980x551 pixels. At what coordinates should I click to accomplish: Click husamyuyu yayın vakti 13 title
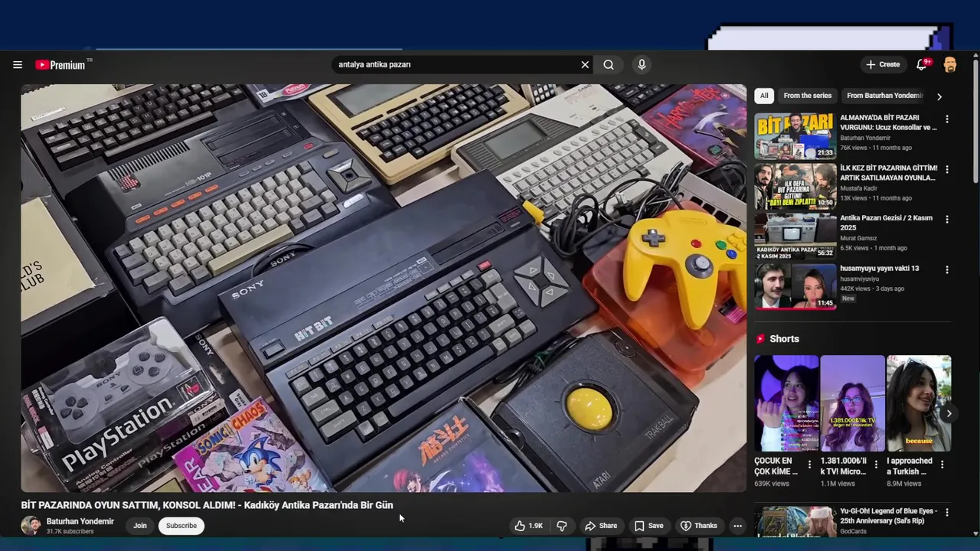[879, 269]
